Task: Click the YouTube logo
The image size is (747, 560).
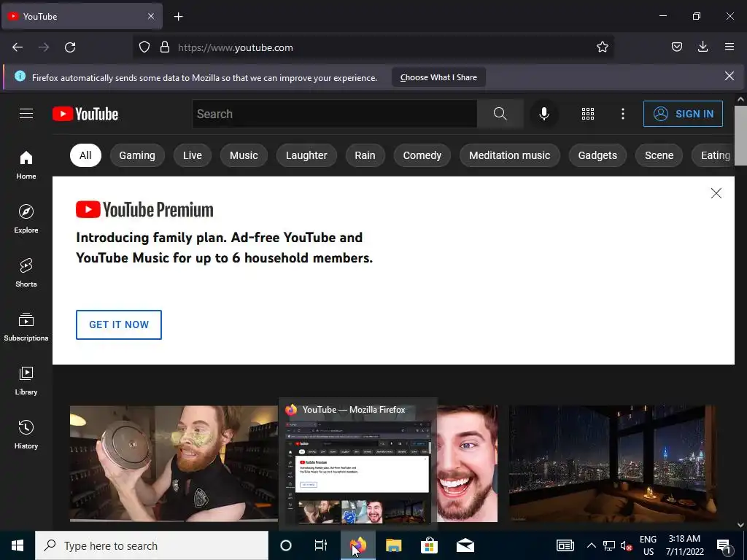Action: [85, 114]
